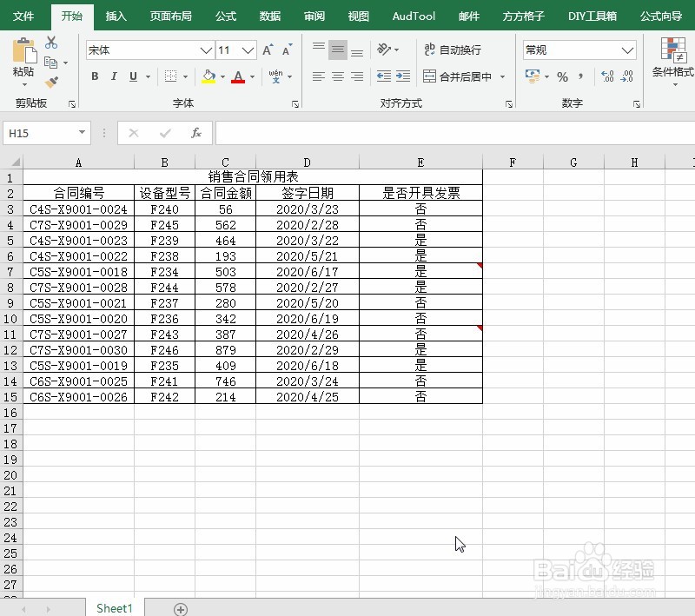
Task: Open the 字体 font dialog launcher
Action: pos(295,104)
